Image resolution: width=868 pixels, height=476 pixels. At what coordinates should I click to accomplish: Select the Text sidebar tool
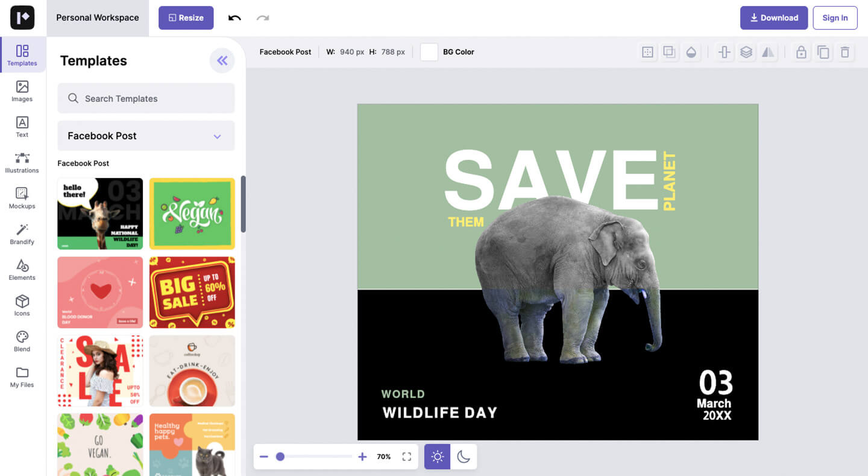(22, 127)
